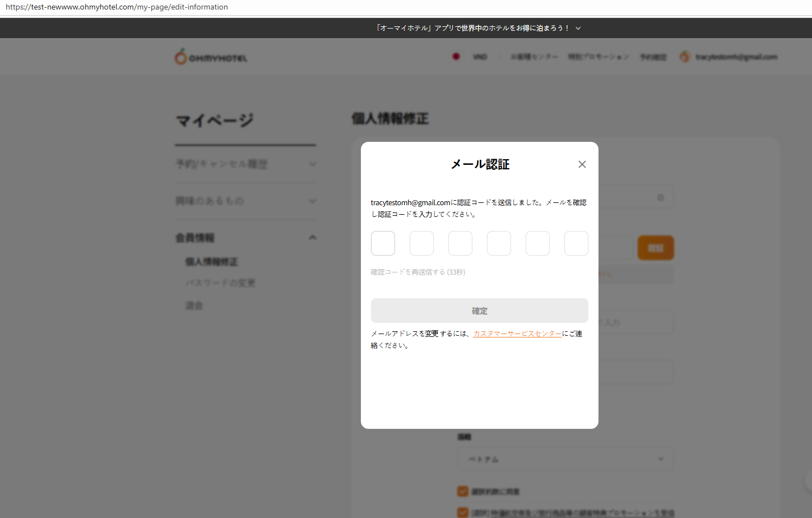Select 退会 in sidebar
This screenshot has height=518, width=812.
(x=194, y=306)
